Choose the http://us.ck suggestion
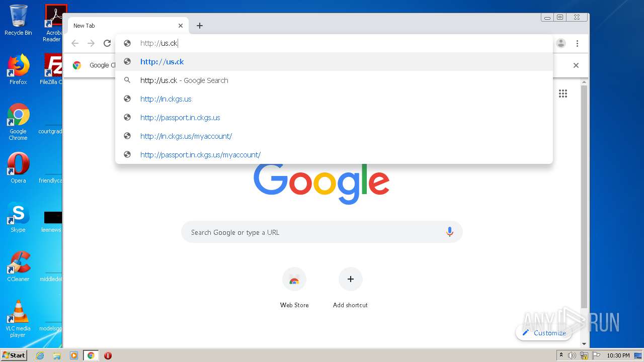Image resolution: width=644 pixels, height=362 pixels. pos(334,62)
